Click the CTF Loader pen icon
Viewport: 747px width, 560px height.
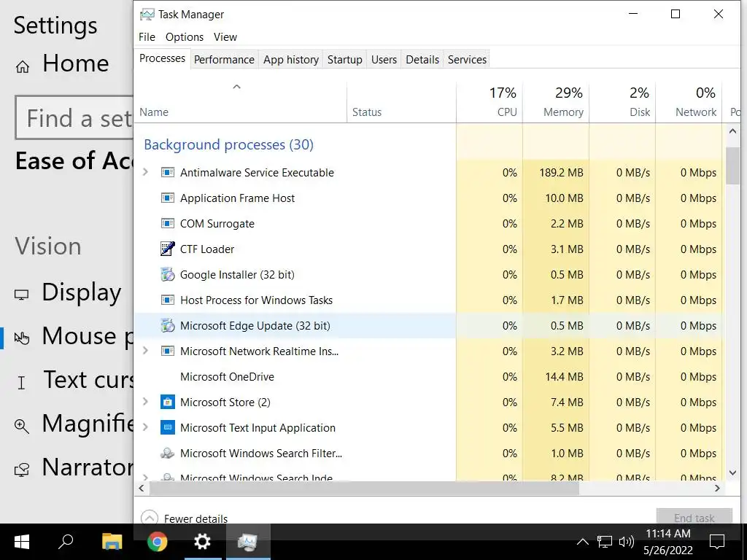click(167, 249)
